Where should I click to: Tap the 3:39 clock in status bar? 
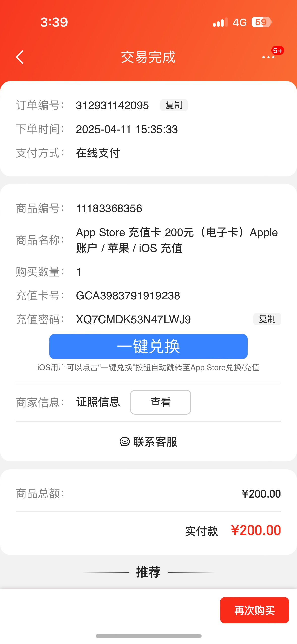click(x=54, y=22)
